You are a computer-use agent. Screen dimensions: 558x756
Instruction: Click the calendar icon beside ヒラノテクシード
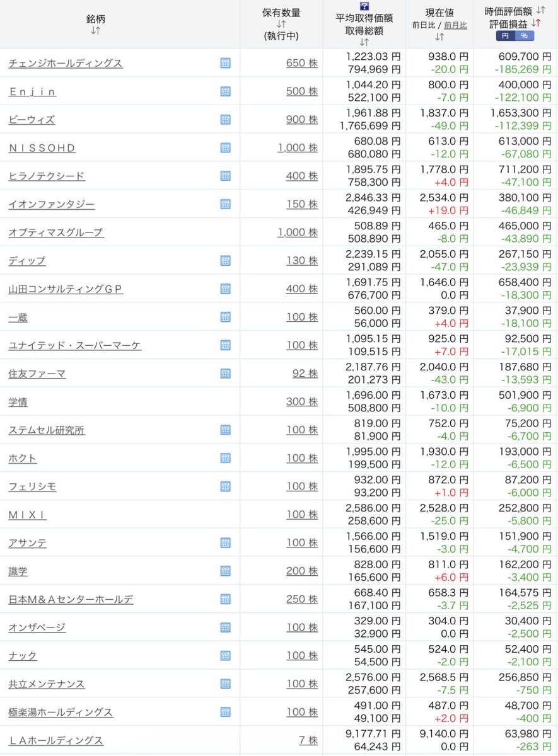225,176
